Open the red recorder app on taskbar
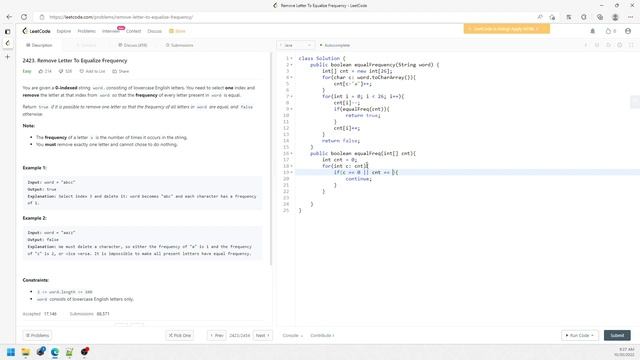640x360 pixels. [84, 352]
